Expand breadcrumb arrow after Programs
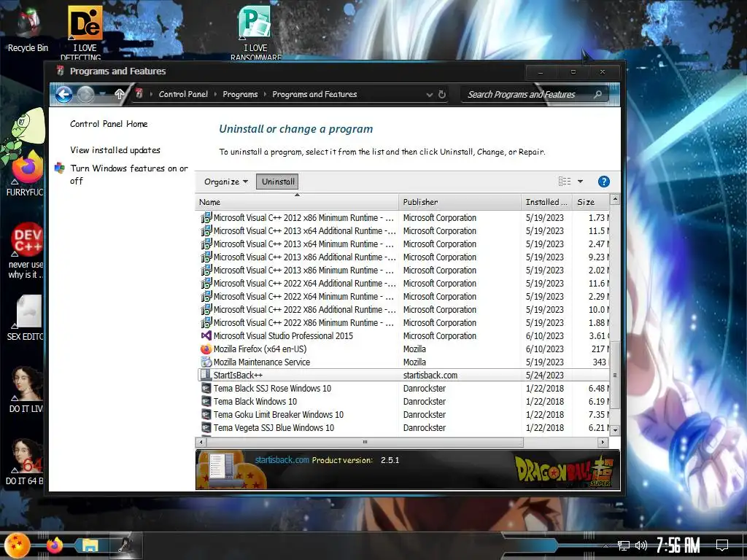This screenshot has width=747, height=560. click(265, 94)
